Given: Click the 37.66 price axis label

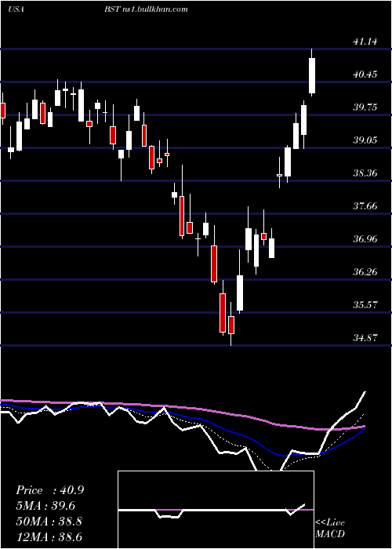Looking at the screenshot, I should coord(365,205).
